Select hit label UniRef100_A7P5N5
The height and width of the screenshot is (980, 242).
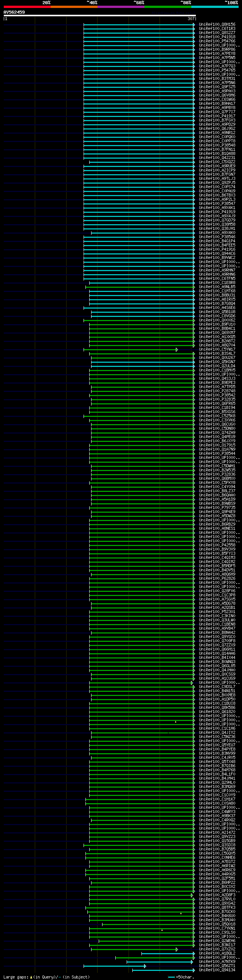click(217, 58)
